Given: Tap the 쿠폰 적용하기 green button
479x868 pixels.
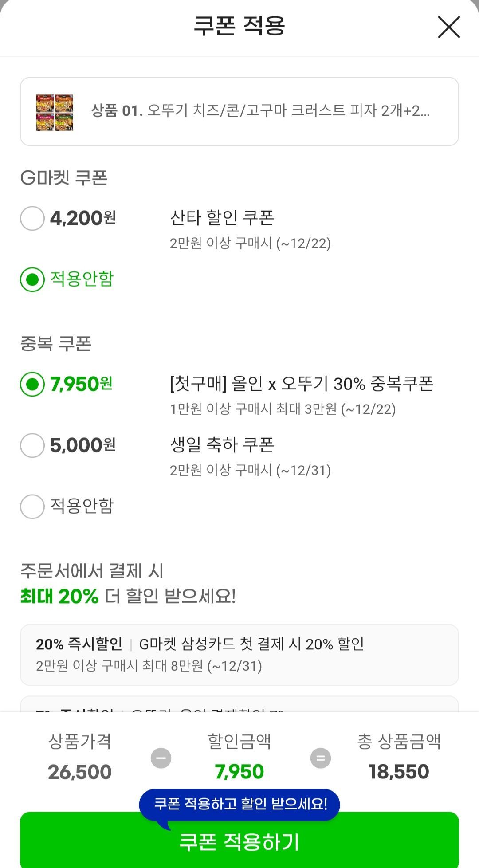Looking at the screenshot, I should point(239,841).
